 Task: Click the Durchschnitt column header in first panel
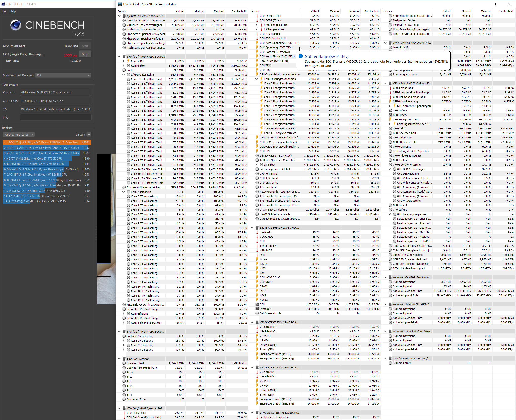point(239,11)
